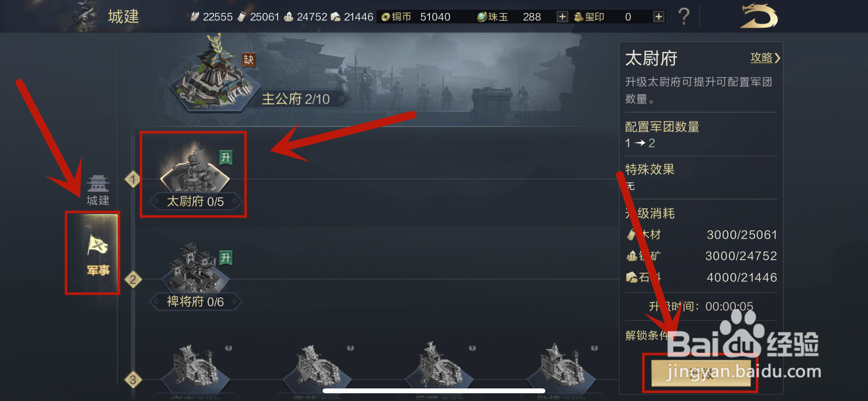Add 玺印 with the plus button
This screenshot has height=401, width=868.
tap(658, 16)
